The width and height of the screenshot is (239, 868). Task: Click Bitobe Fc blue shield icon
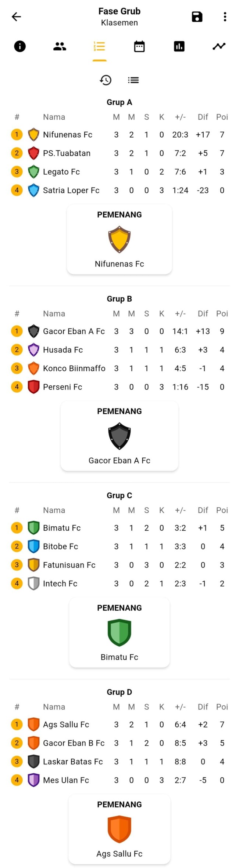coord(33,546)
